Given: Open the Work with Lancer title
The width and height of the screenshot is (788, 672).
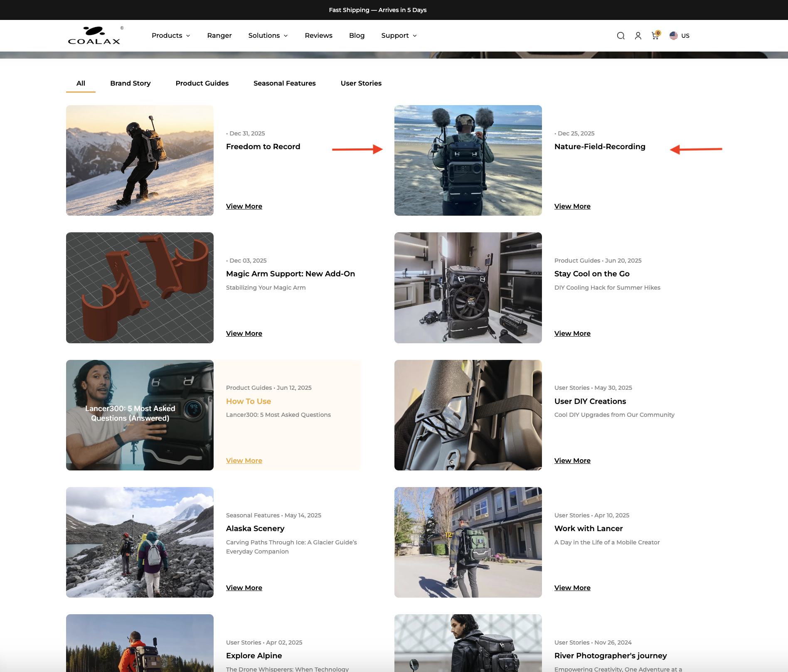Looking at the screenshot, I should coord(589,528).
